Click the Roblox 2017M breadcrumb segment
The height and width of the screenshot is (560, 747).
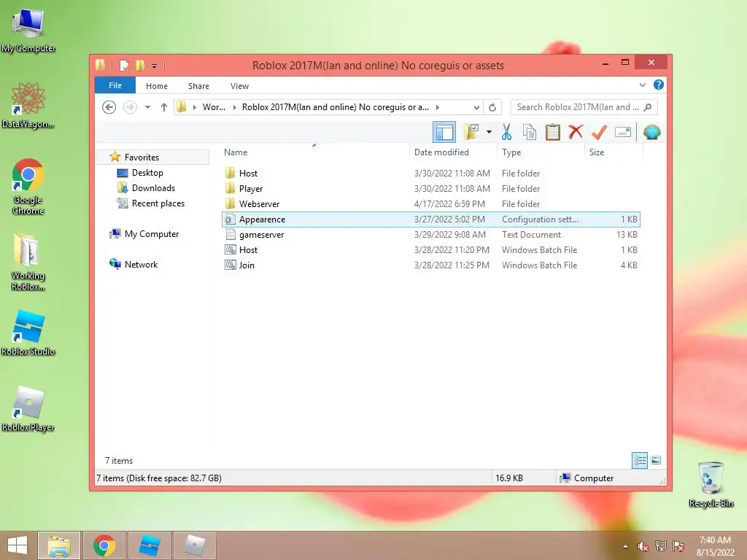pyautogui.click(x=336, y=107)
